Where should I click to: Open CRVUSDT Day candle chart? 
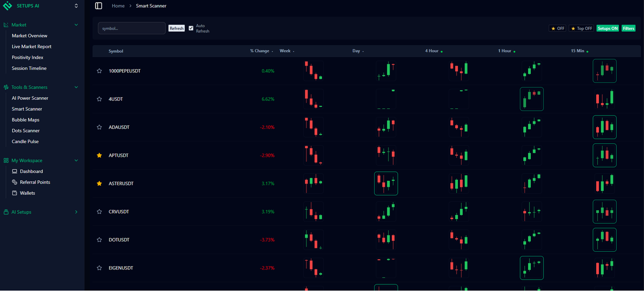pyautogui.click(x=386, y=211)
